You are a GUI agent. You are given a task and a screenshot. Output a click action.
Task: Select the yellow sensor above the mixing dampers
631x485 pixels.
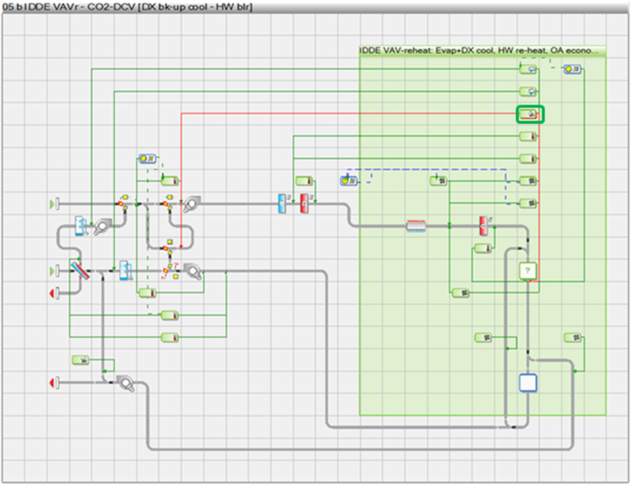[147, 158]
